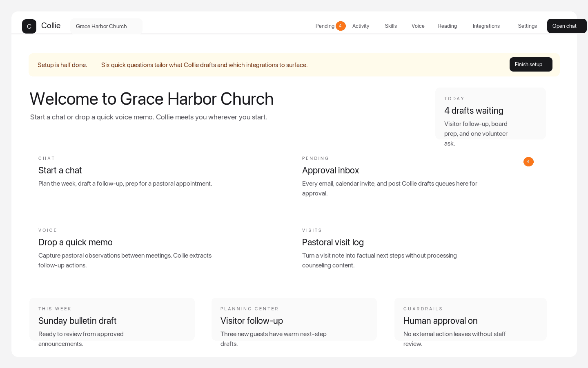This screenshot has height=368, width=588.
Task: Open the Sunday bulletin draft card
Action: [112, 319]
